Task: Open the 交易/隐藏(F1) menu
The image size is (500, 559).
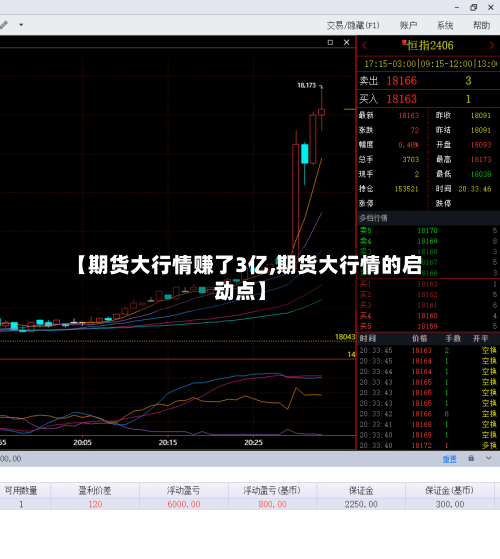Action: click(x=353, y=25)
